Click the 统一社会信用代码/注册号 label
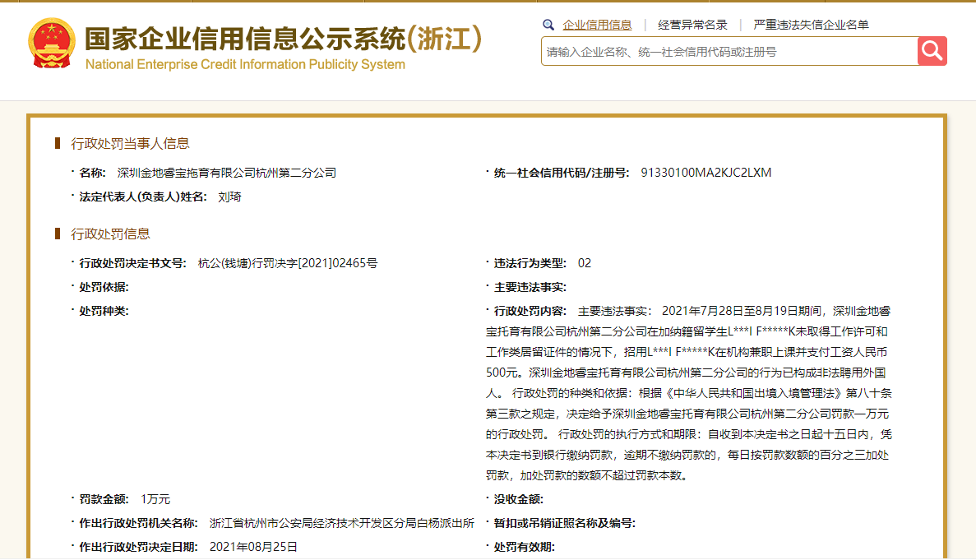Image resolution: width=976 pixels, height=560 pixels. (562, 173)
